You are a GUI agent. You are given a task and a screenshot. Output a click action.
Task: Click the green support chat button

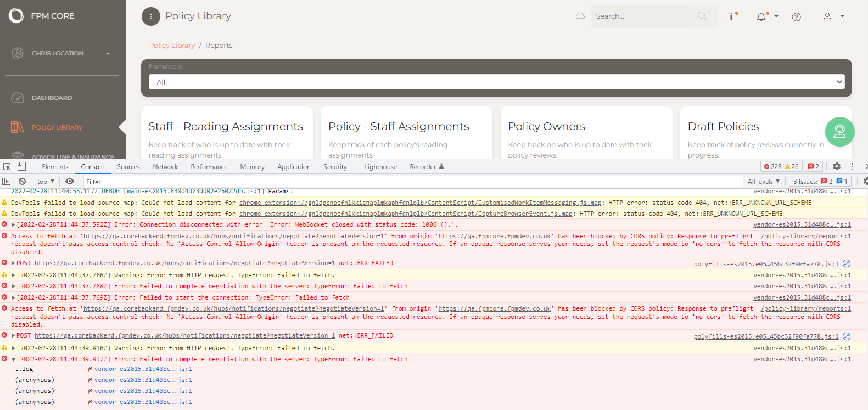tap(839, 132)
